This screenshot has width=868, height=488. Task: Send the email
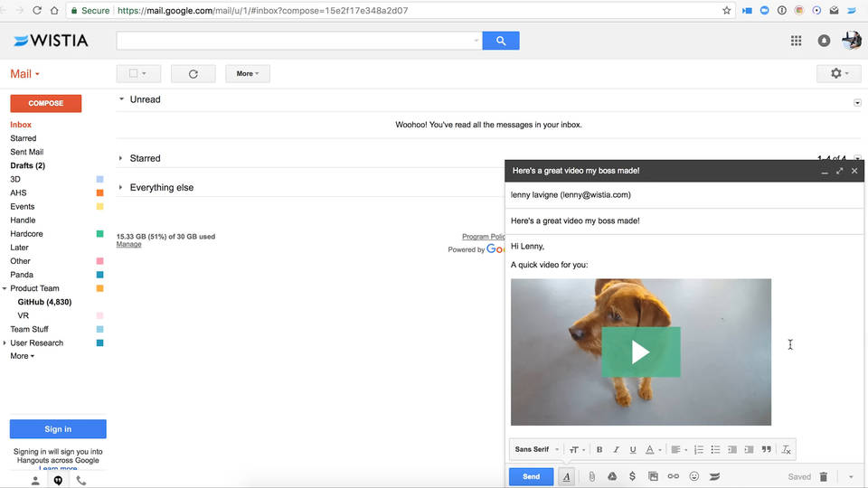pos(531,476)
